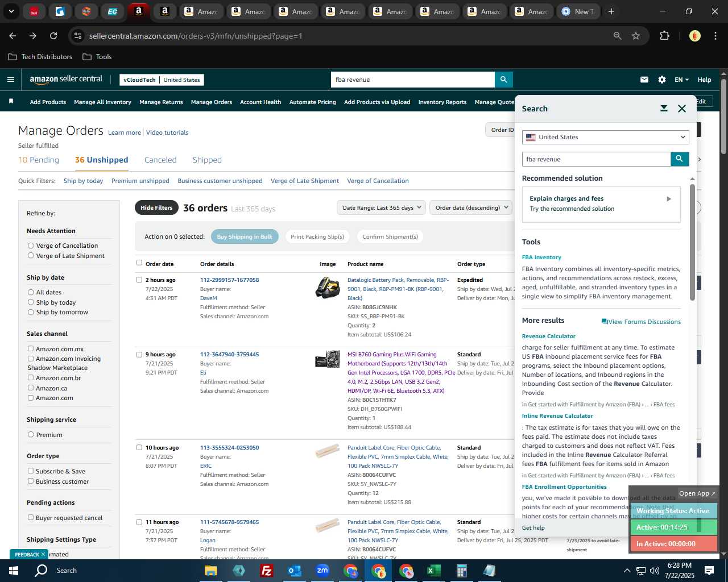Switch to the Shipped tab
Image resolution: width=728 pixels, height=582 pixels.
207,160
